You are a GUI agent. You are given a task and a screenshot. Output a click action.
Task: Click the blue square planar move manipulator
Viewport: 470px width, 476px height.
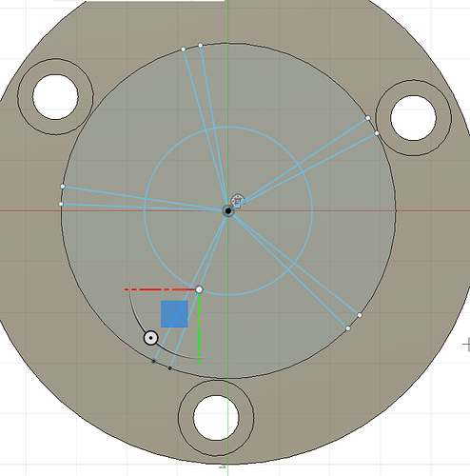point(174,314)
